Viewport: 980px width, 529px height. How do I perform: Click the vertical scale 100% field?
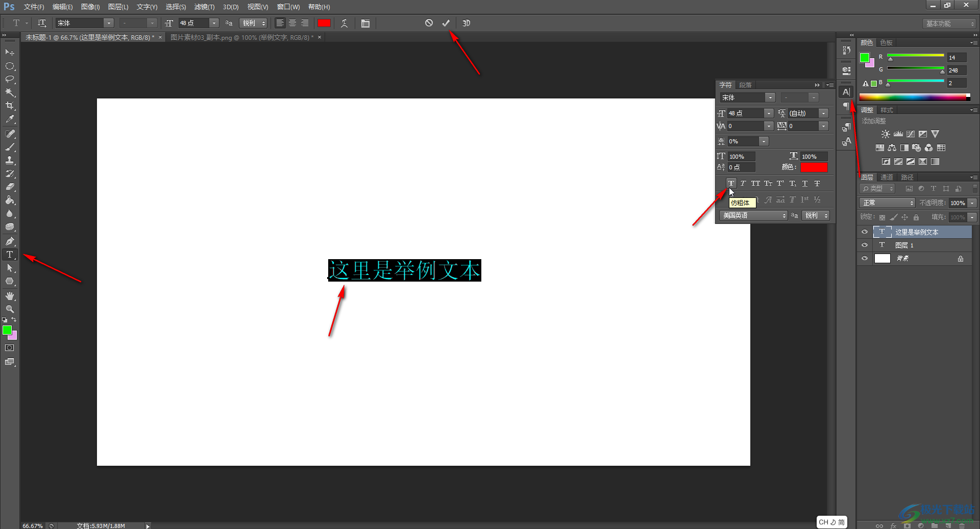pyautogui.click(x=741, y=157)
